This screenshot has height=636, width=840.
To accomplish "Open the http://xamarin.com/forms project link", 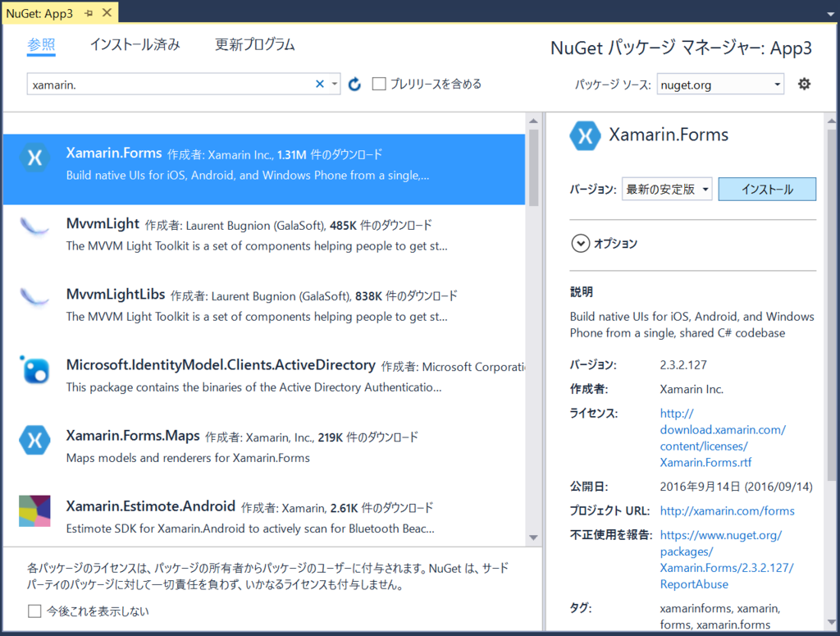I will coord(727,510).
